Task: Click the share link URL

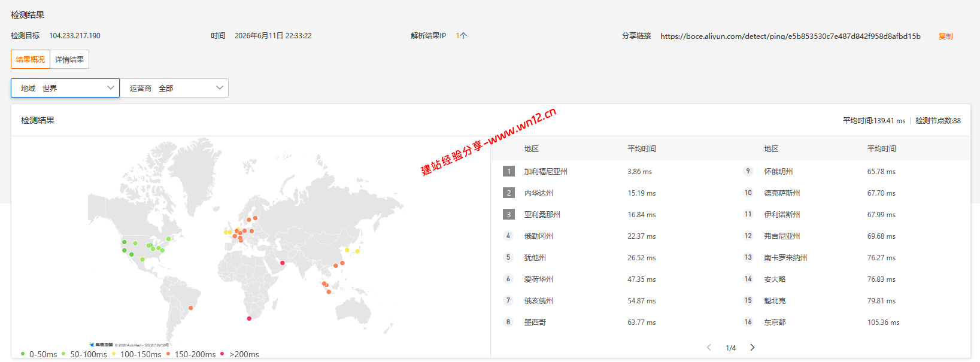Action: (790, 36)
